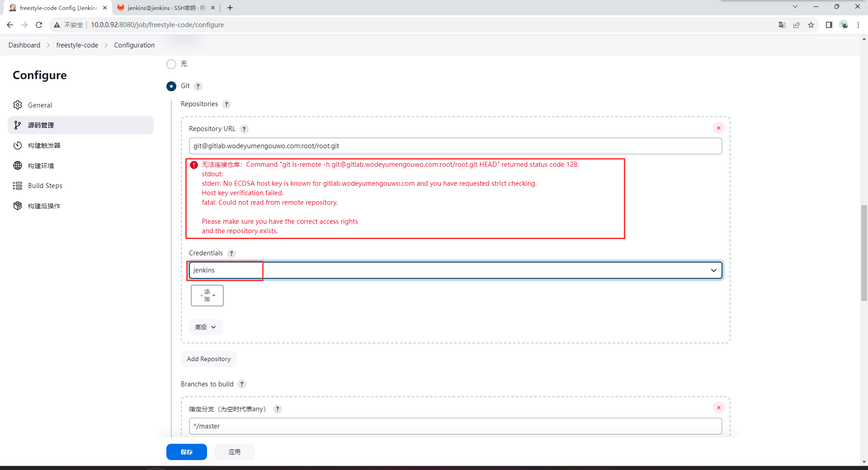Open the browser three-dot menu
Image resolution: width=868 pixels, height=470 pixels.
[x=858, y=25]
